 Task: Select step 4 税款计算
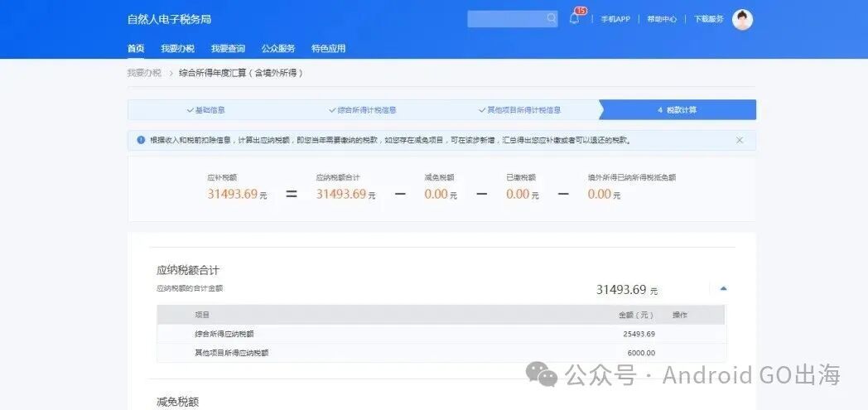(677, 109)
